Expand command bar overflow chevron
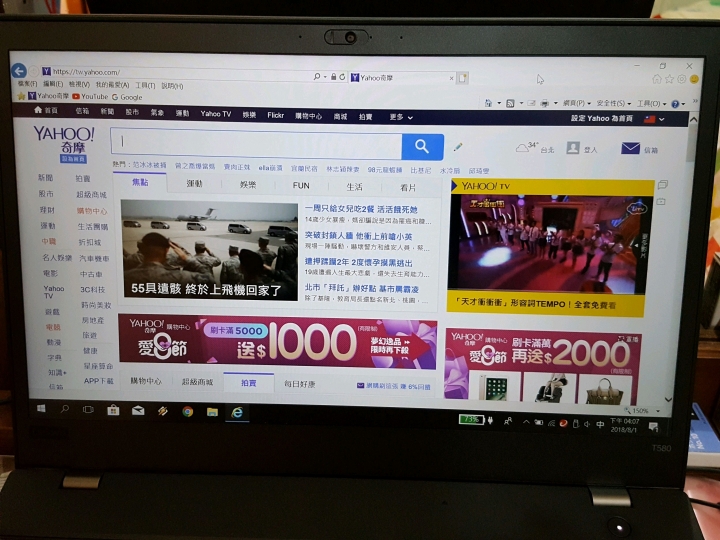Screen dimensions: 720x540 tap(695, 101)
